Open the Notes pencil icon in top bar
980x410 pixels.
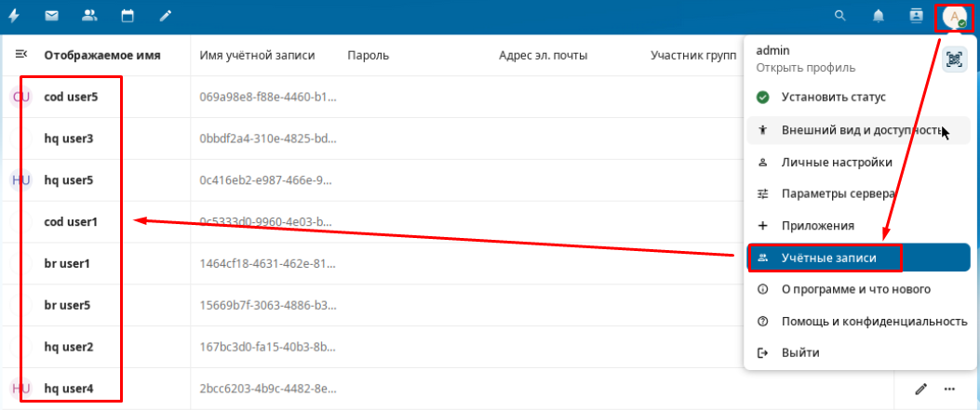click(165, 16)
